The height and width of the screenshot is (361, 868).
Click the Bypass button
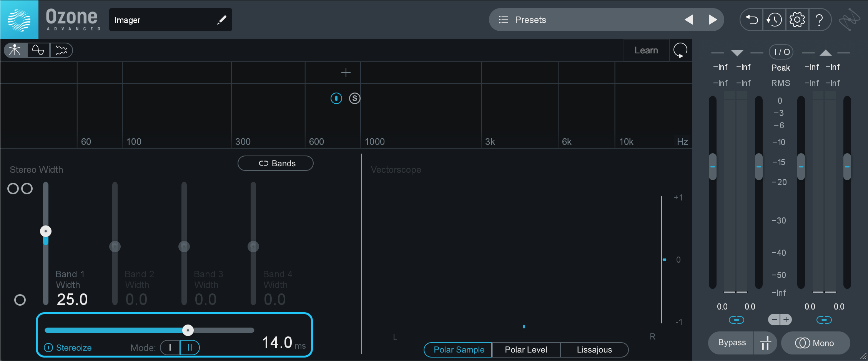pos(731,343)
